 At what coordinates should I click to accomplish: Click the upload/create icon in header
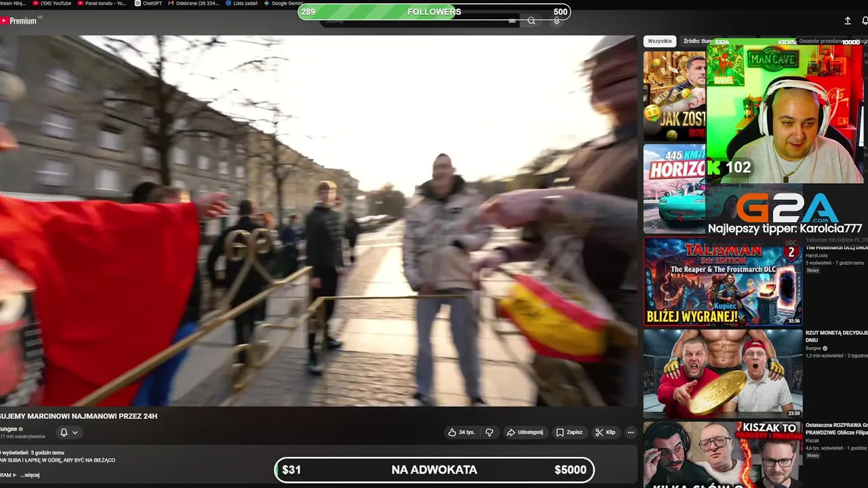point(848,21)
